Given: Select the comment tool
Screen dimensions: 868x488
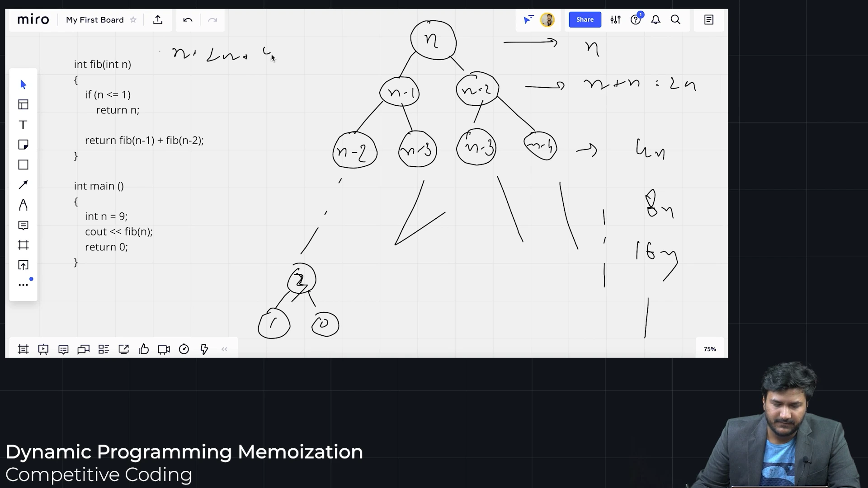Looking at the screenshot, I should point(24,225).
